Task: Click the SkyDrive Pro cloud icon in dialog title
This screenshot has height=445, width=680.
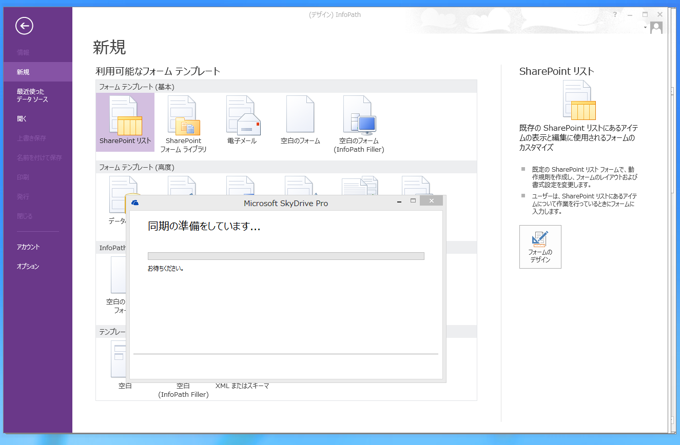Action: click(x=135, y=203)
